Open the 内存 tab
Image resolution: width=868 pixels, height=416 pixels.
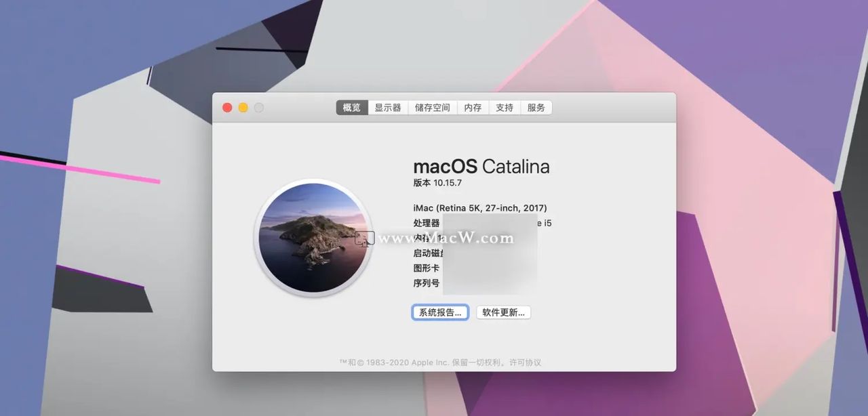coord(473,108)
